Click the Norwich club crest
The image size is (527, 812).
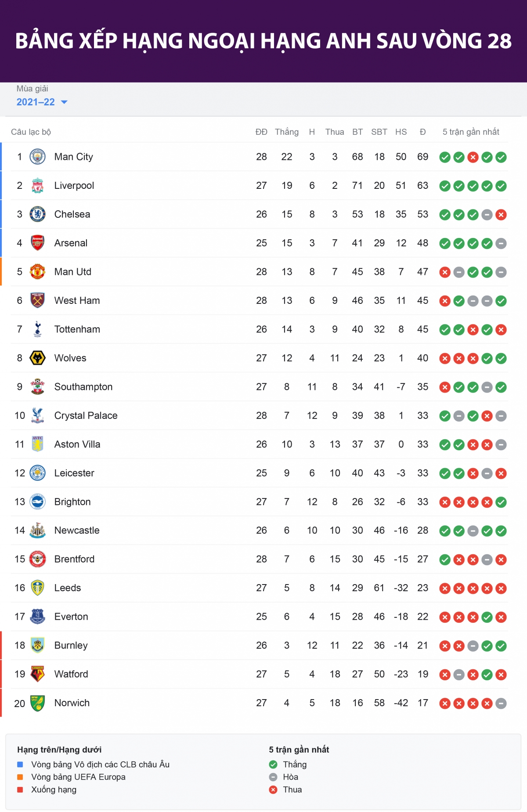coord(37,703)
